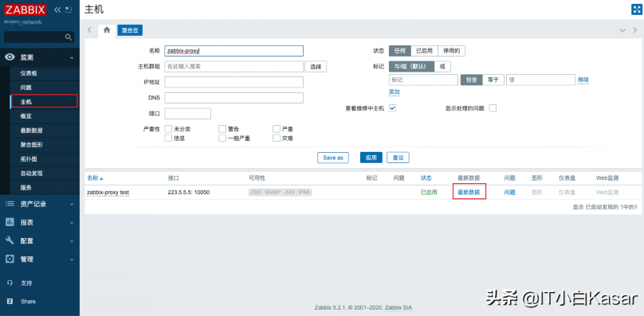The image size is (644, 316).
Task: Select 停用的 status option
Action: tap(452, 51)
